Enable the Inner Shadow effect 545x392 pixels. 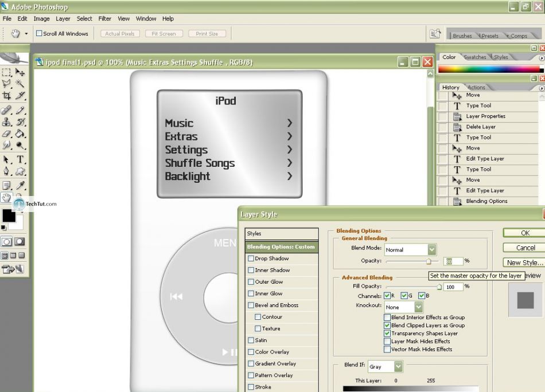251,270
